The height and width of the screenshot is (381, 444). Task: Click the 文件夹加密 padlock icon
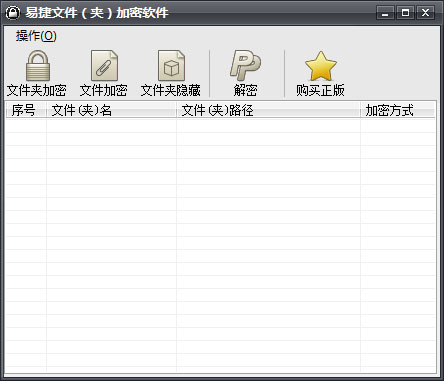click(x=37, y=66)
